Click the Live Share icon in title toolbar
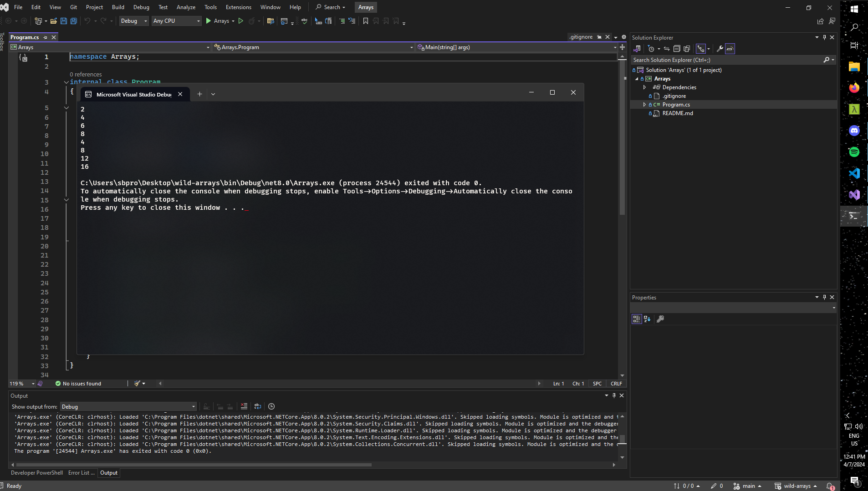This screenshot has height=491, width=868. (x=820, y=21)
